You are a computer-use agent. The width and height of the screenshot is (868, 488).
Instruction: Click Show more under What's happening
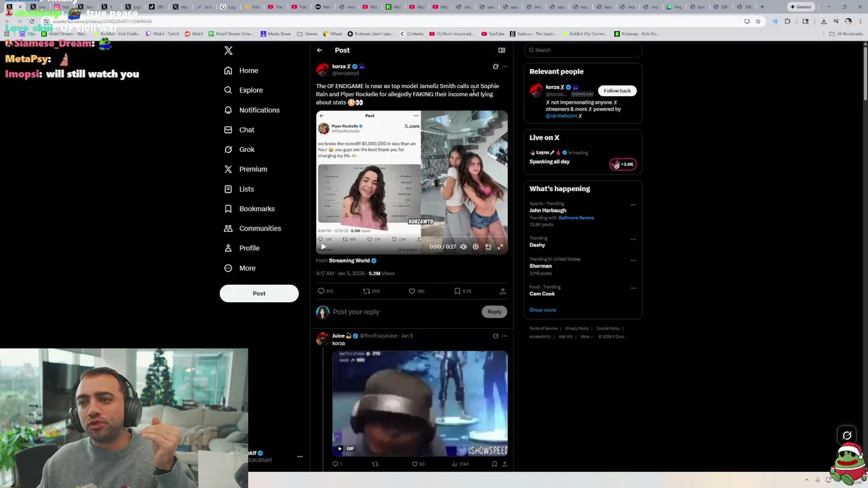542,310
